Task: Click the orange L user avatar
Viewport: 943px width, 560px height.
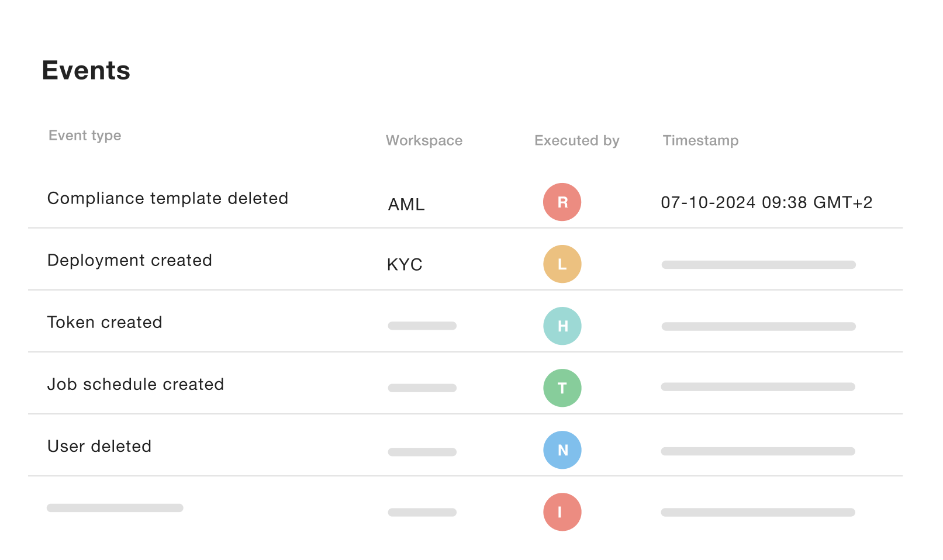Action: click(x=562, y=264)
